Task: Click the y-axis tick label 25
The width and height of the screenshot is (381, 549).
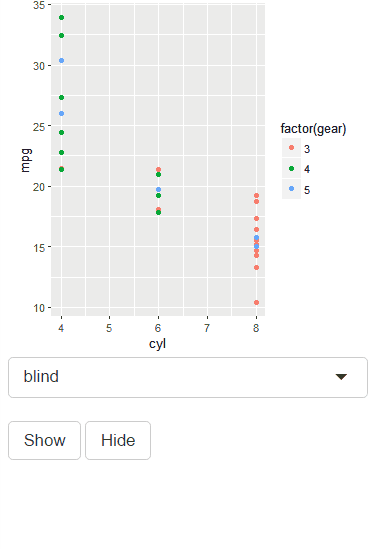Action: point(39,127)
